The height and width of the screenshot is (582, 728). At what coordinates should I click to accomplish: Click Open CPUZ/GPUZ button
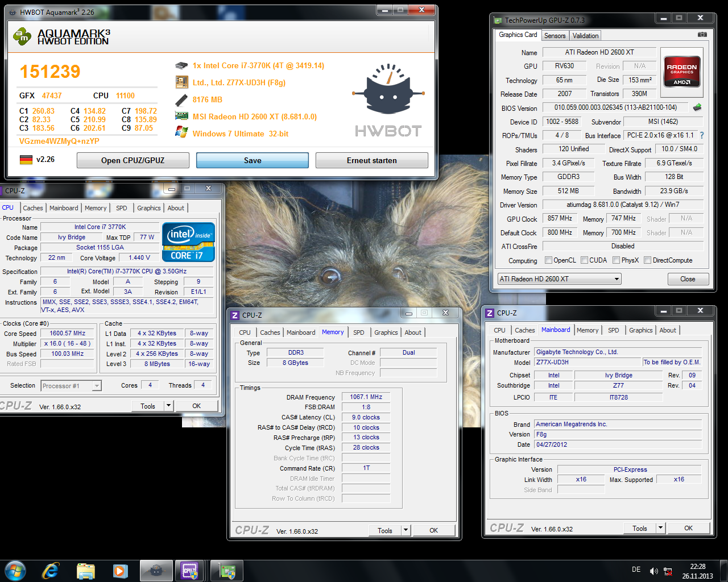click(x=133, y=160)
